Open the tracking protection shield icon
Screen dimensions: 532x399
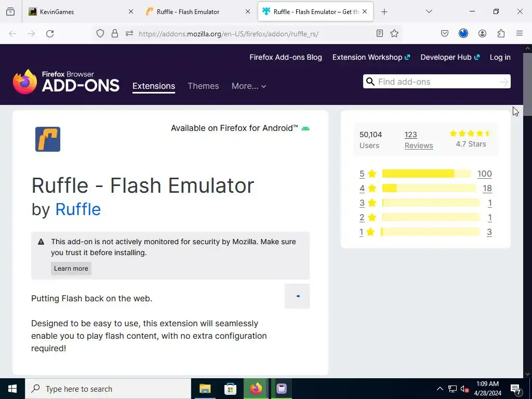click(x=100, y=33)
